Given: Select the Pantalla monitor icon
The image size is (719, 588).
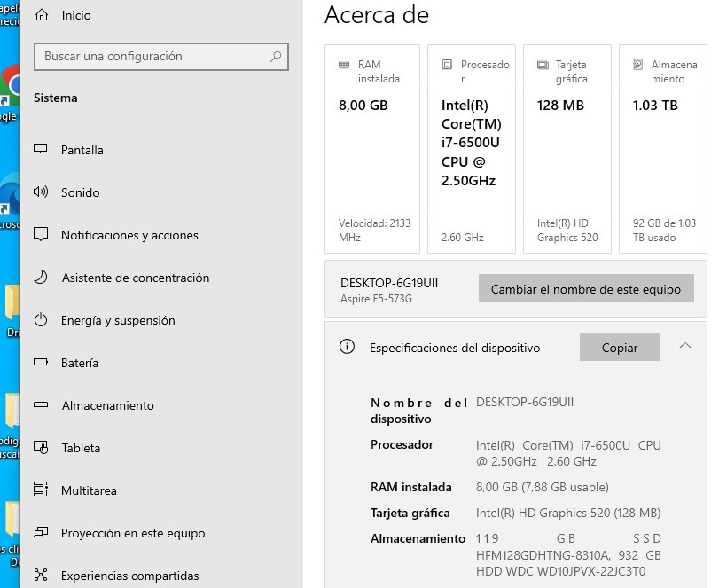Looking at the screenshot, I should (41, 150).
